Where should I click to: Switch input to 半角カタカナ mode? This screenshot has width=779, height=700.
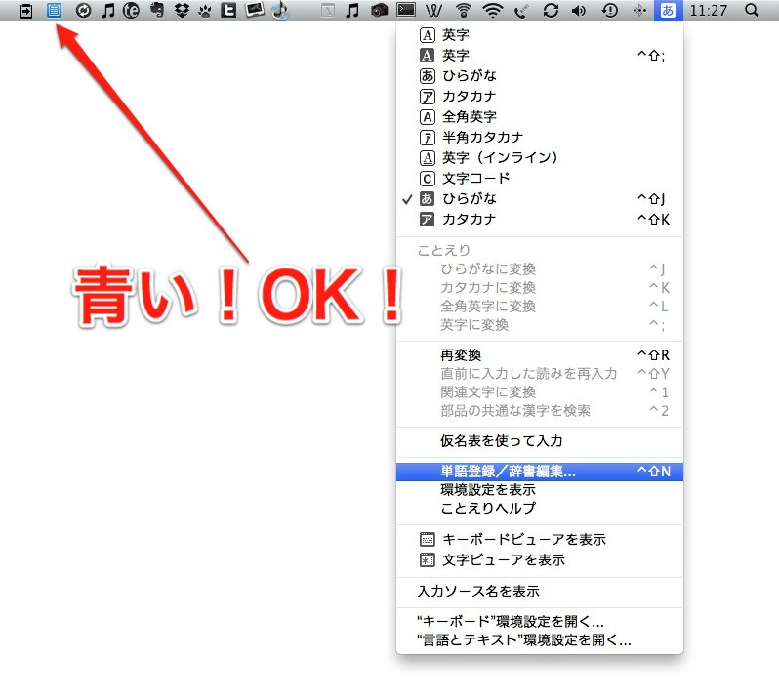coord(482,137)
